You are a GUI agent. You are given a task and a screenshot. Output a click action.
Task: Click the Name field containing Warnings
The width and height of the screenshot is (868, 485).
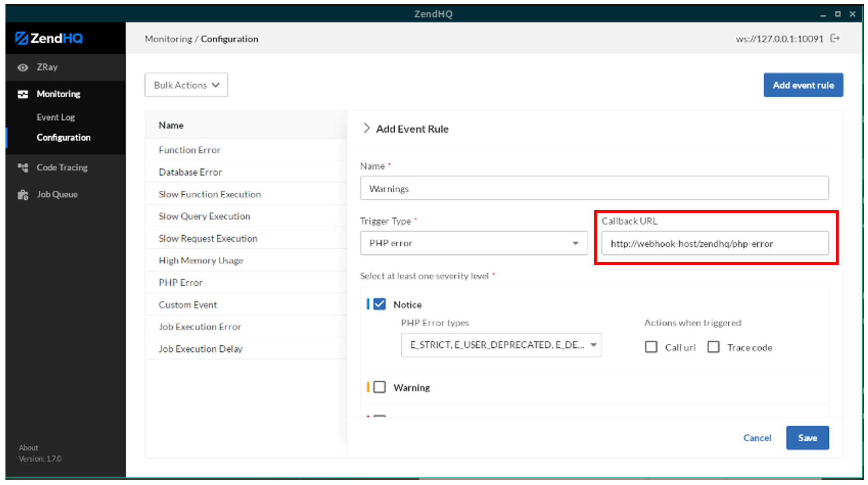(x=595, y=188)
